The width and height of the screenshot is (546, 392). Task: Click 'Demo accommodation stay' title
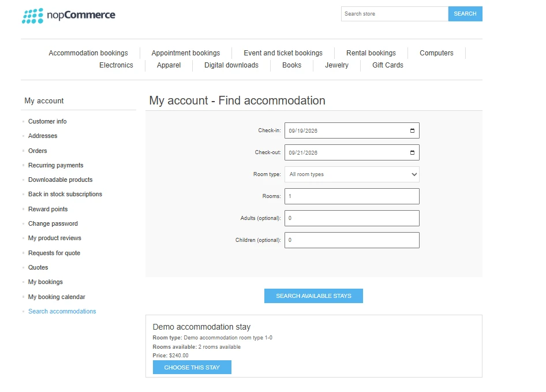[x=201, y=327]
